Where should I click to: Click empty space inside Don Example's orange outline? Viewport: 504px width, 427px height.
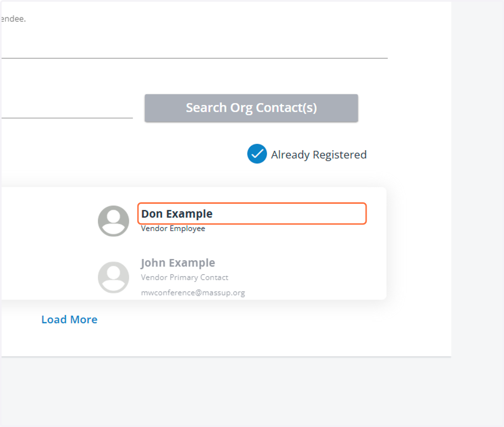(x=289, y=214)
